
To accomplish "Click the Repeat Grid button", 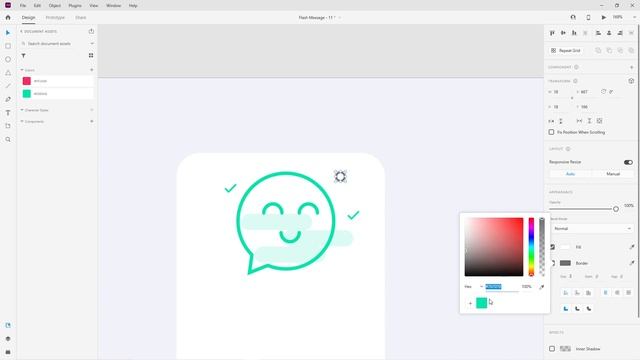I will pyautogui.click(x=566, y=51).
